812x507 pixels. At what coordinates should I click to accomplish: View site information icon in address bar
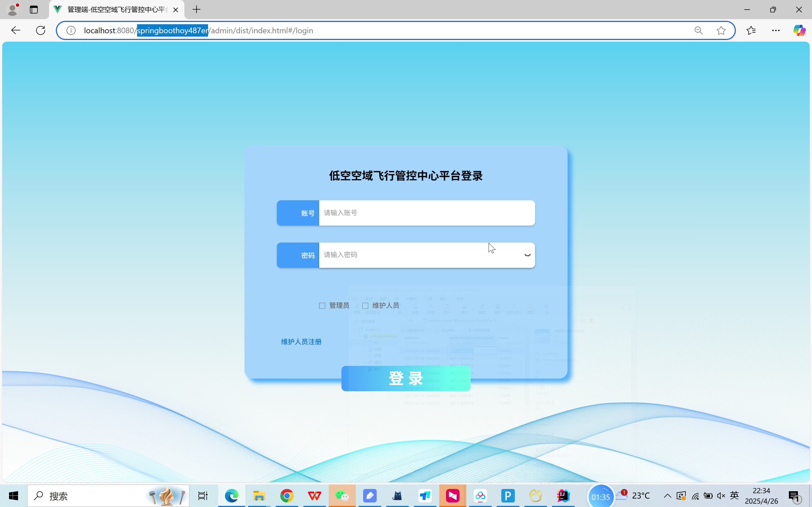click(x=71, y=30)
